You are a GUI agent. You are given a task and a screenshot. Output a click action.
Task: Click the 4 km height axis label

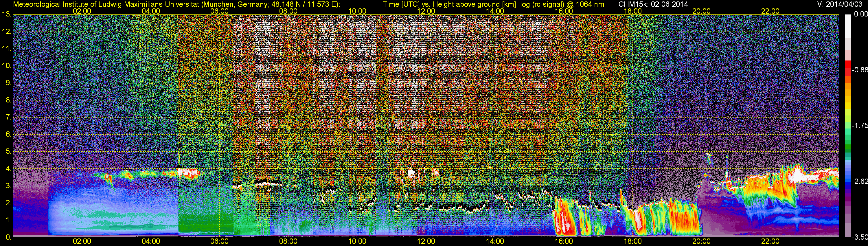click(x=8, y=169)
